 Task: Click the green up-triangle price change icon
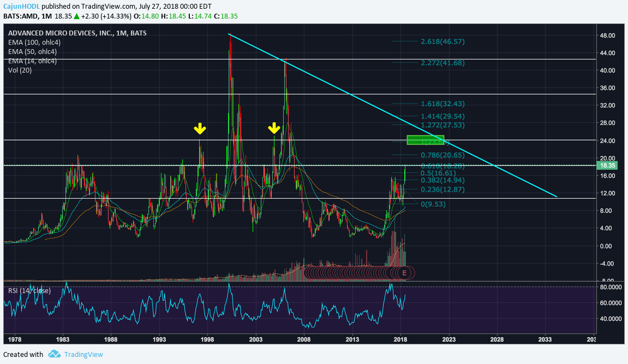[76, 16]
